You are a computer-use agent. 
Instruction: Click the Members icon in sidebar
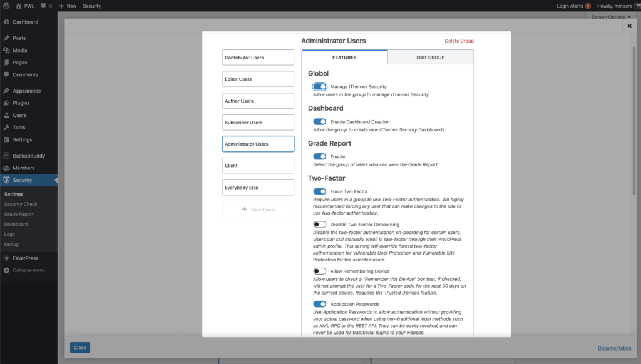(6, 168)
